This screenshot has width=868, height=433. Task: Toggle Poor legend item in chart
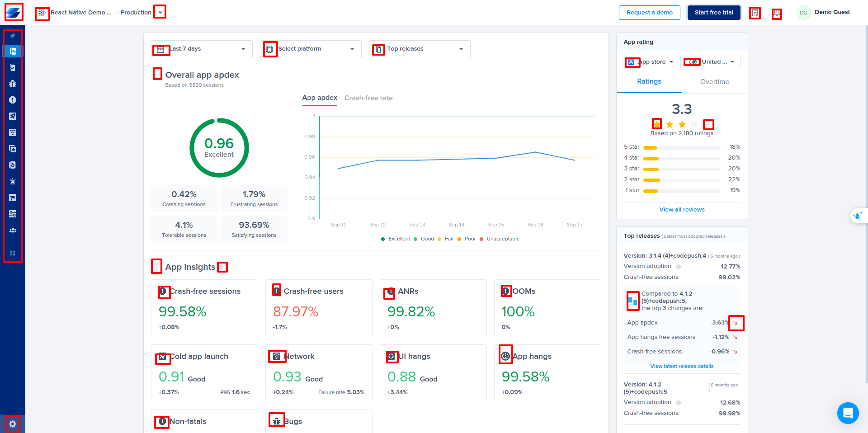[467, 239]
